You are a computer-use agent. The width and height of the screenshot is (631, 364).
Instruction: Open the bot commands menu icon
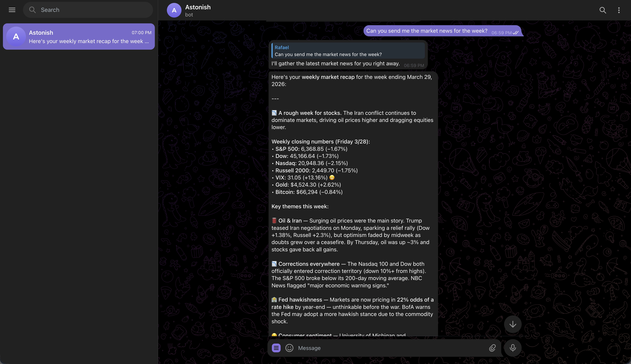pos(276,348)
